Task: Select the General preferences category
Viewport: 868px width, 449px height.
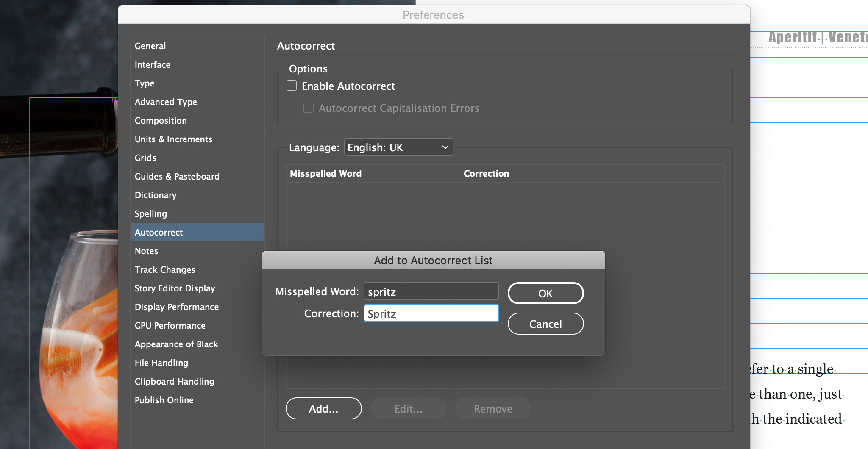Action: coord(150,46)
